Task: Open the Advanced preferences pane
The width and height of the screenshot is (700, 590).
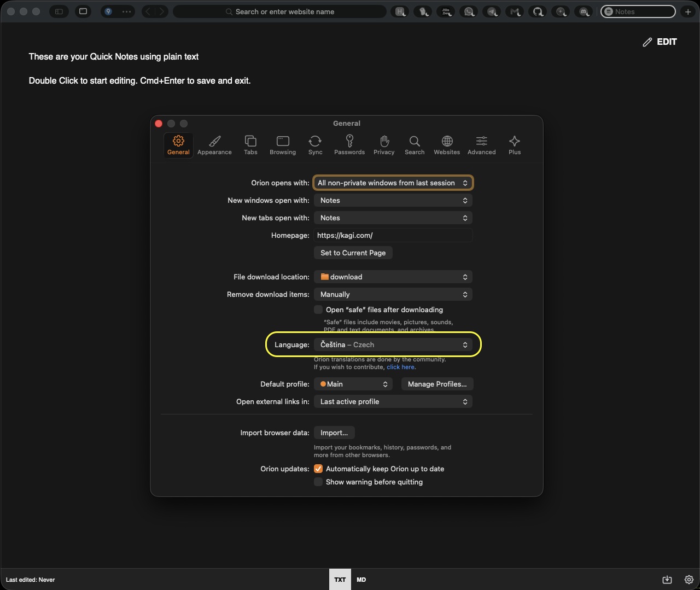Action: coord(481,145)
